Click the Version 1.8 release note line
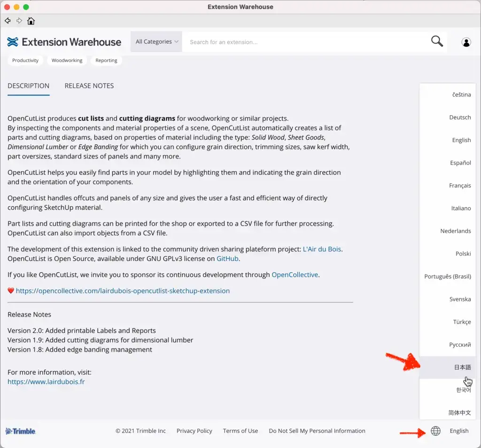Viewport: 481px width, 448px height. coord(80,349)
